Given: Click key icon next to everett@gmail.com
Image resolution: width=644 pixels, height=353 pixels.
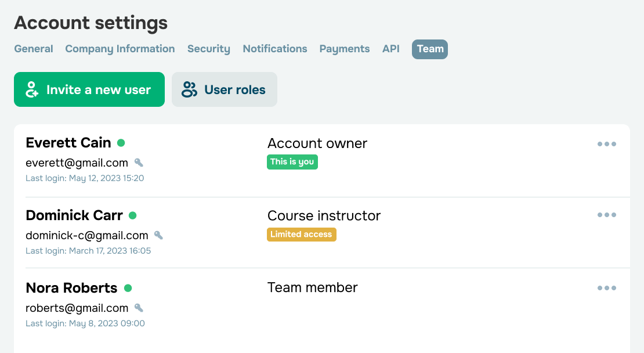Looking at the screenshot, I should click(139, 163).
